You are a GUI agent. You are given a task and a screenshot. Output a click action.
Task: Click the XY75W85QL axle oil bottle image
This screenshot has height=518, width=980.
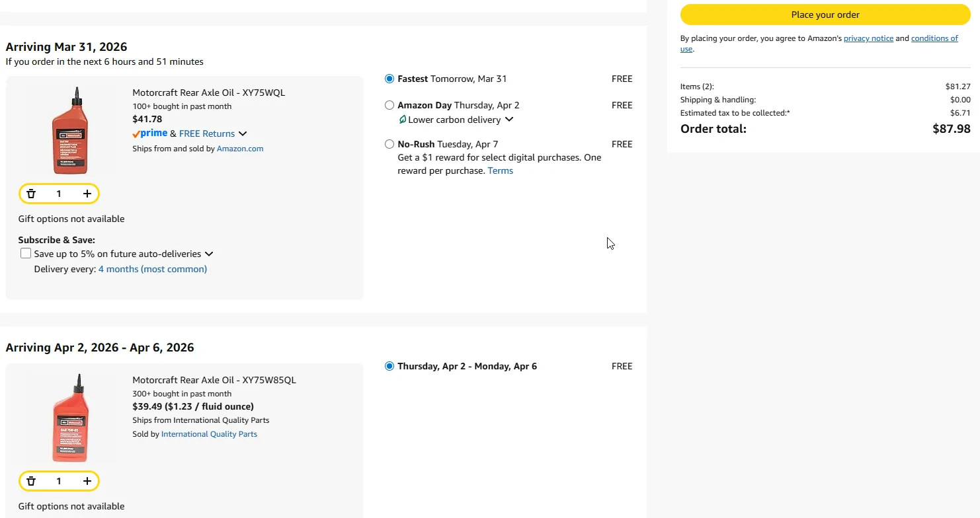point(70,418)
